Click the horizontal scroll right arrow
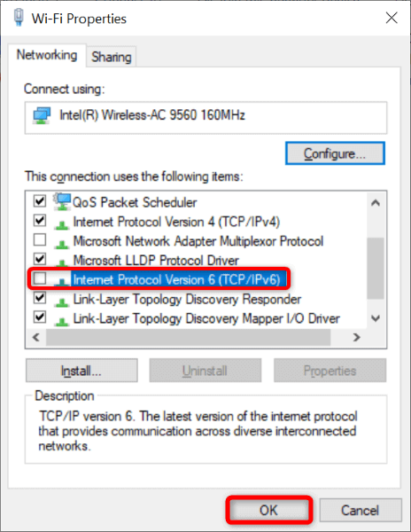This screenshot has height=532, width=411. pos(356,337)
